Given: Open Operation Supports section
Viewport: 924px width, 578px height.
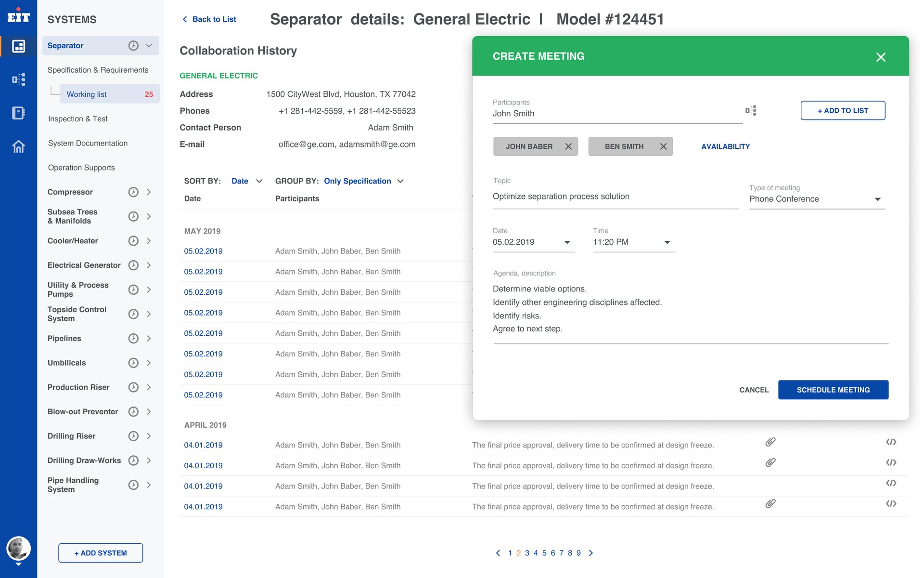Looking at the screenshot, I should pyautogui.click(x=81, y=168).
